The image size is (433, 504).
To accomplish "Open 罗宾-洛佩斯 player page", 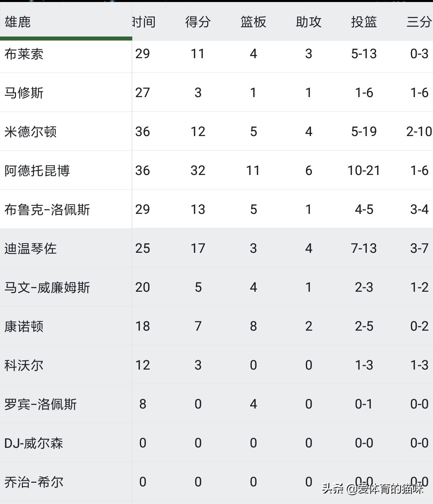I will (x=40, y=404).
